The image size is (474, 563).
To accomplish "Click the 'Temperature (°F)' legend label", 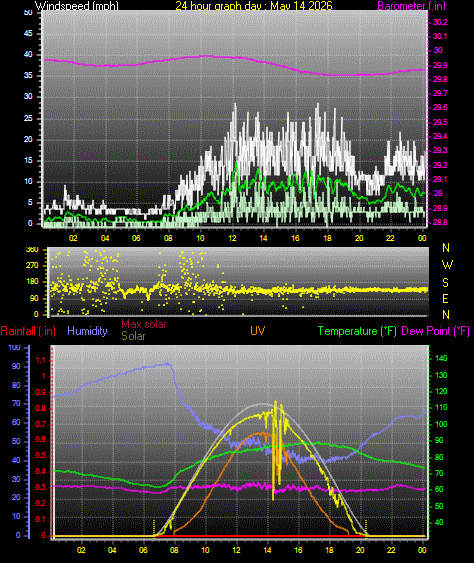I will [357, 331].
